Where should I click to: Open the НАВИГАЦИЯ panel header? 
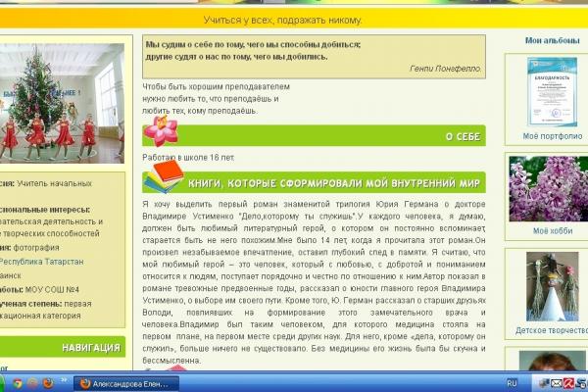[63, 347]
